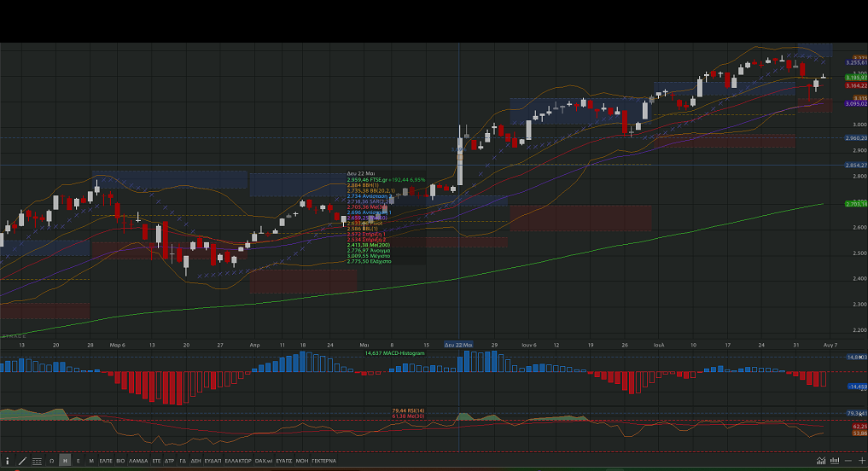
Task: Select the trend line drawing tool
Action: [x=22, y=461]
